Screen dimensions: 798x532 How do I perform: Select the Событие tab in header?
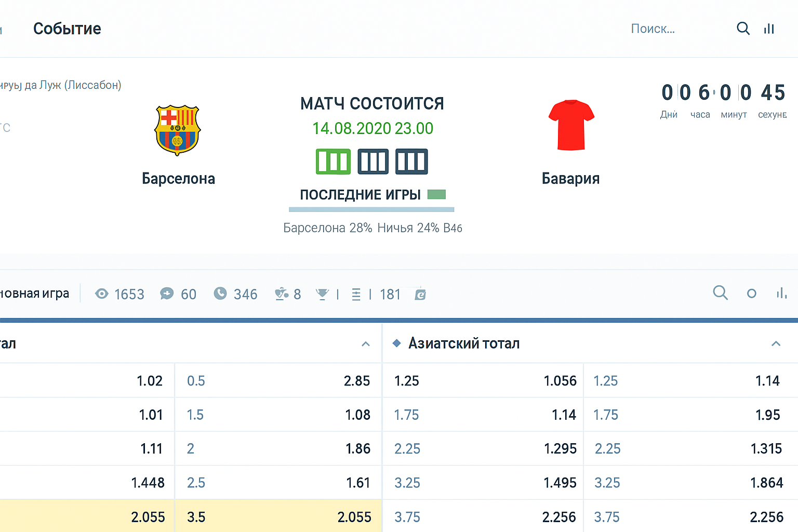pos(67,29)
